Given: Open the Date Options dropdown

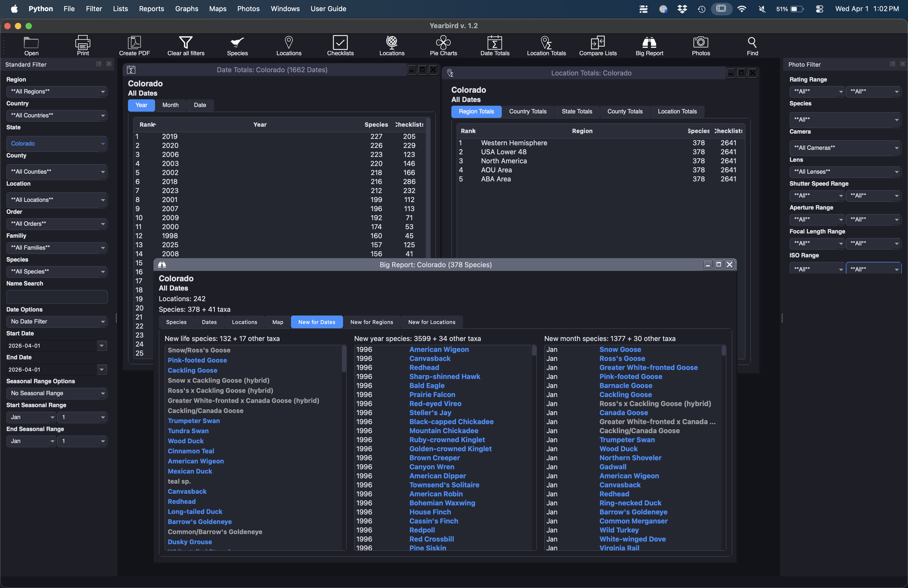Looking at the screenshot, I should point(57,321).
